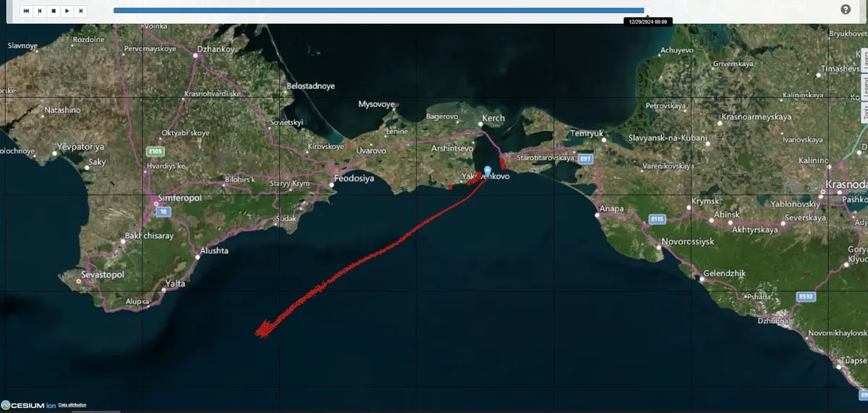Step forward one frame in playback

click(81, 11)
